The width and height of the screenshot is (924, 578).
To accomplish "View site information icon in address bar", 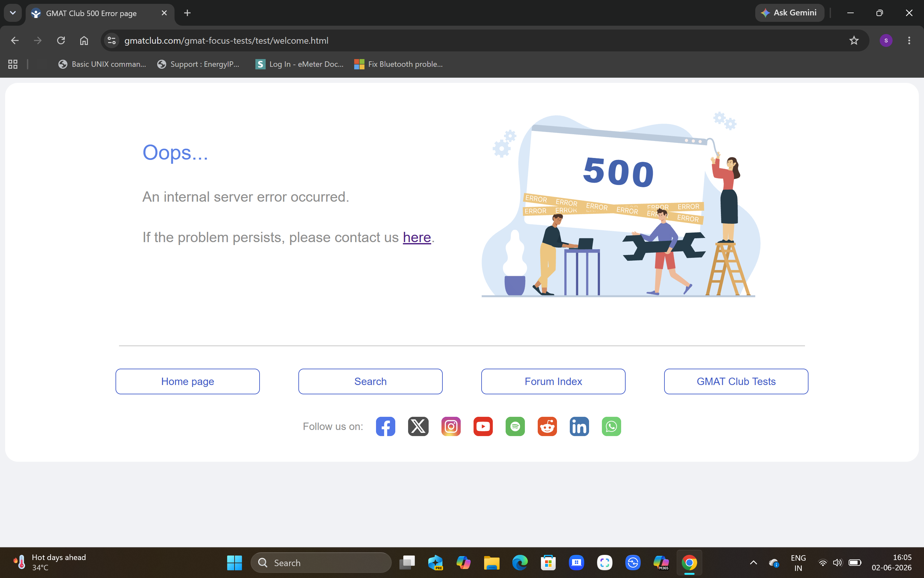I will [x=112, y=40].
